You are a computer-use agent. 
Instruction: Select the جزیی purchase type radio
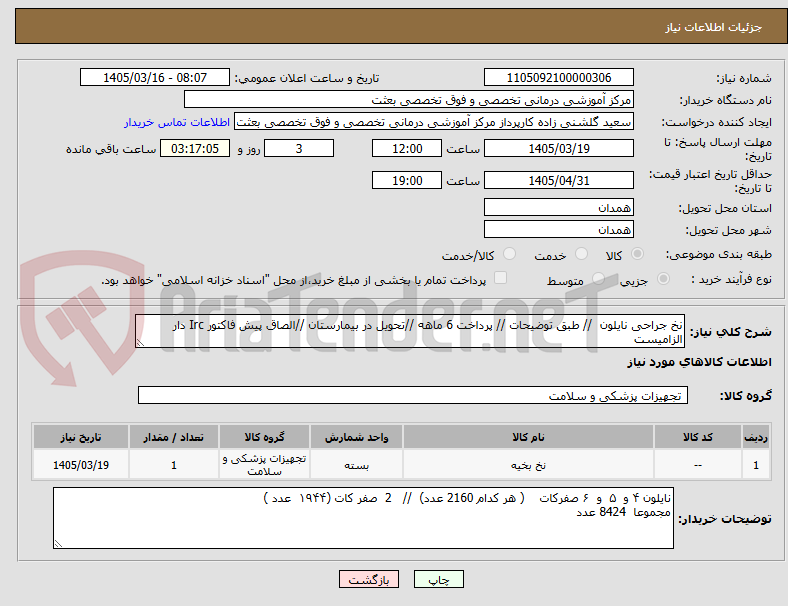click(663, 279)
